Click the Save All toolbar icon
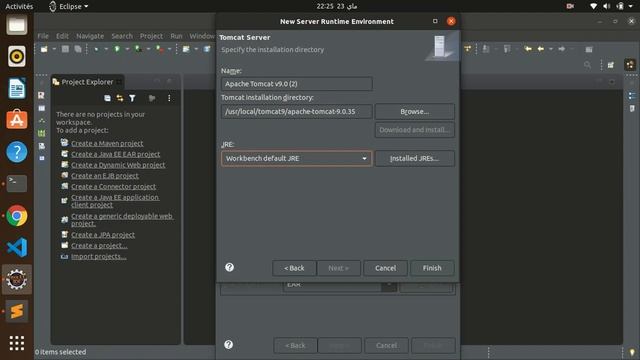This screenshot has height=360, width=640. click(x=78, y=49)
